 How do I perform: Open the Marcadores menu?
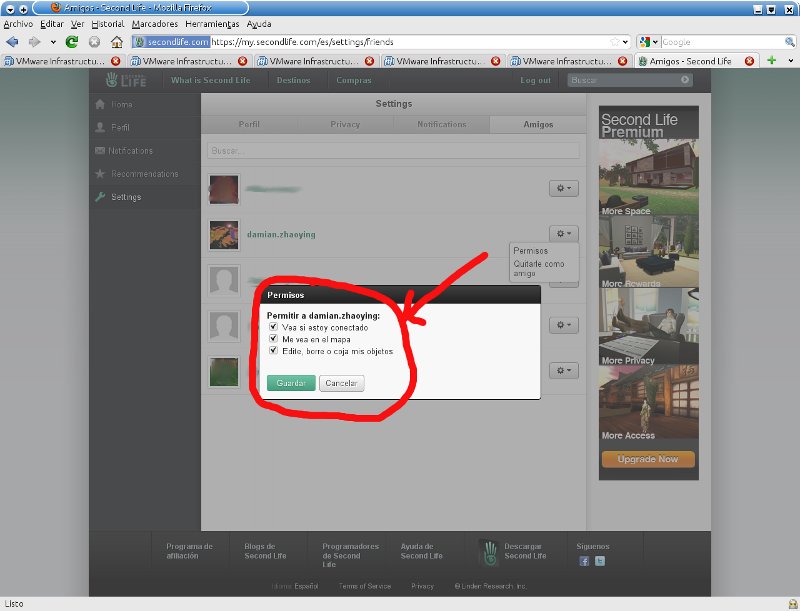point(155,24)
